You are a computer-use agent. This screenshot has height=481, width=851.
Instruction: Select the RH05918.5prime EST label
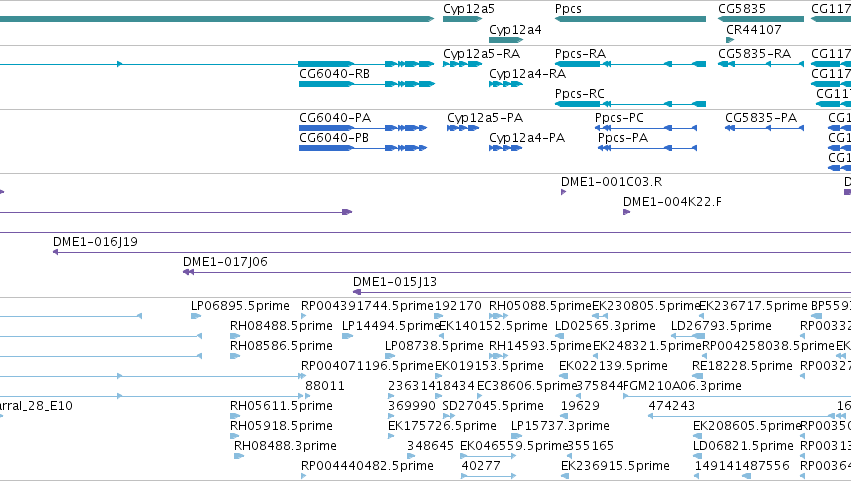[281, 426]
